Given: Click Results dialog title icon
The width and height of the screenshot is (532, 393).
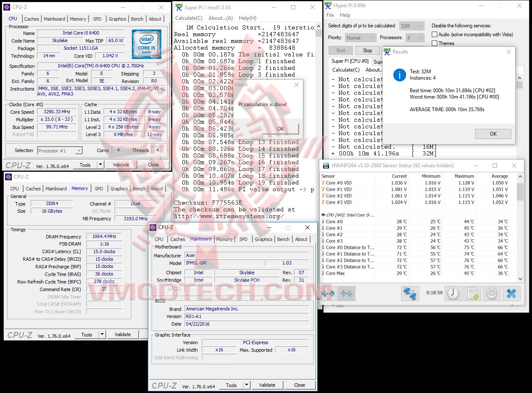Looking at the screenshot, I should pyautogui.click(x=387, y=51).
